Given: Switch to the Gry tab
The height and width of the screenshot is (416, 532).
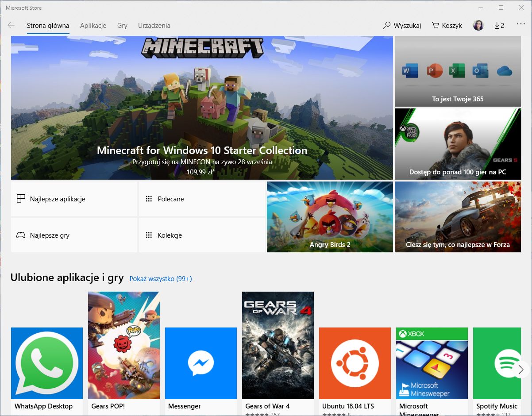Looking at the screenshot, I should [122, 26].
